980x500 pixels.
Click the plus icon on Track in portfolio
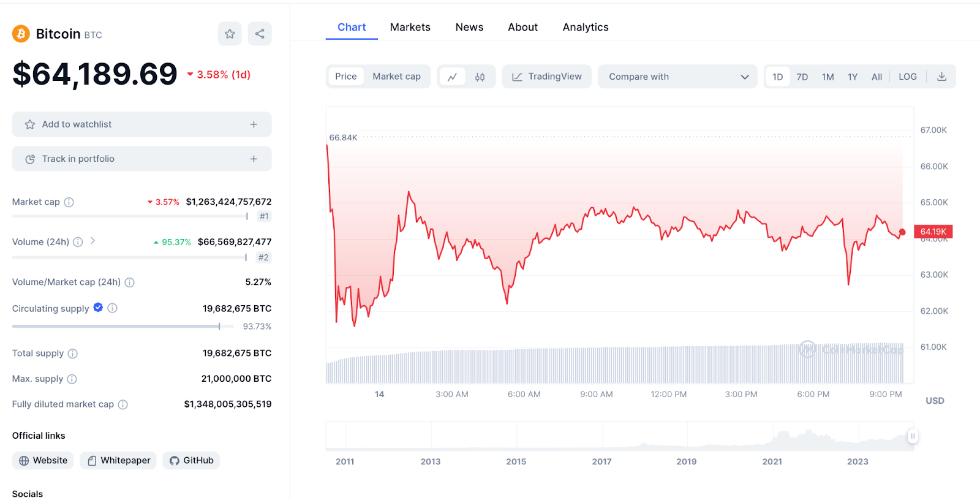pos(254,159)
